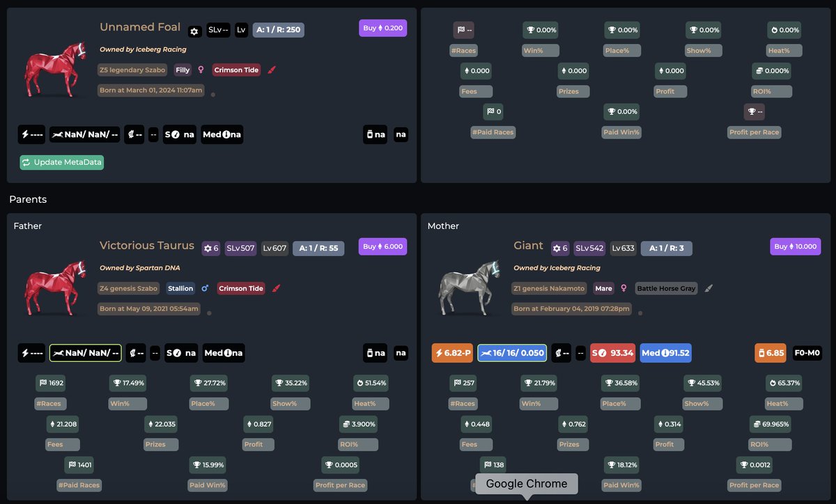This screenshot has width=836, height=504.
Task: Click the A: 1 / R: 55 badge
Action: coord(318,249)
